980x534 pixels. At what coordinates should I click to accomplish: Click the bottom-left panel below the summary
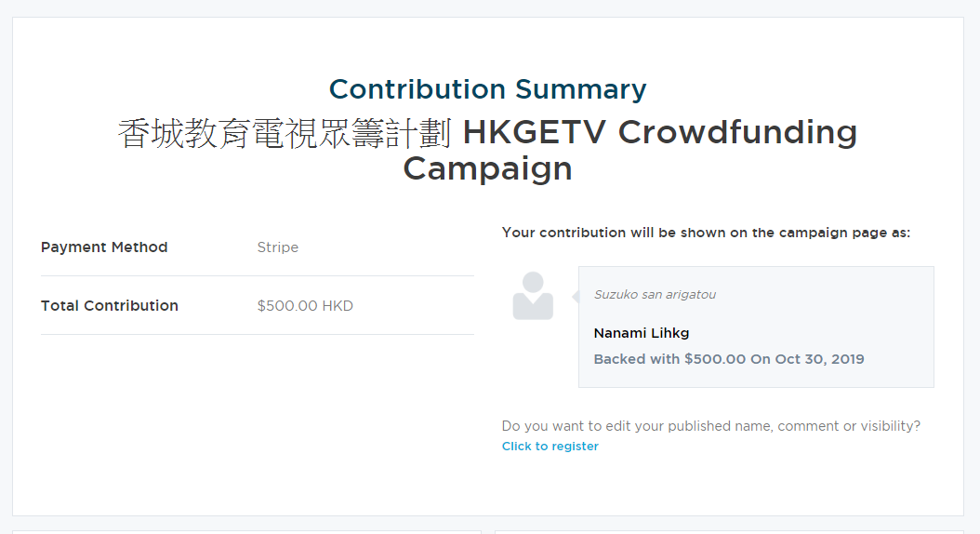pyautogui.click(x=247, y=532)
